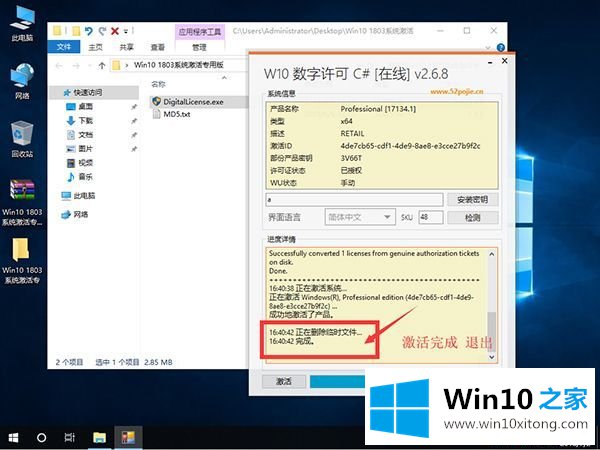Screen dimensions: 600x450
Task: Click the 应用程序工具 contextual tab
Action: pyautogui.click(x=200, y=32)
